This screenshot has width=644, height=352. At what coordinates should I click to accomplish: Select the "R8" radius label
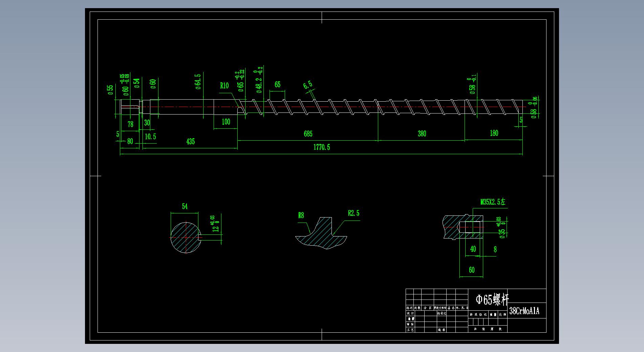pos(301,215)
